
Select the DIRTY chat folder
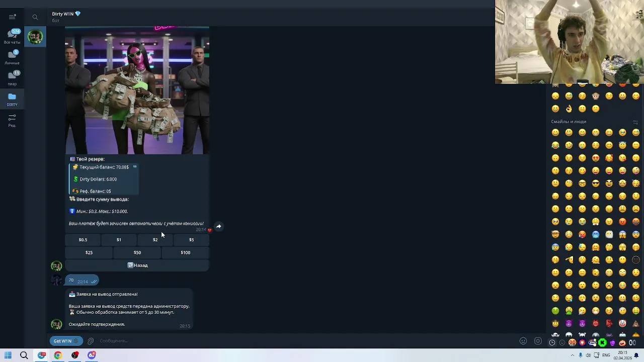(12, 99)
